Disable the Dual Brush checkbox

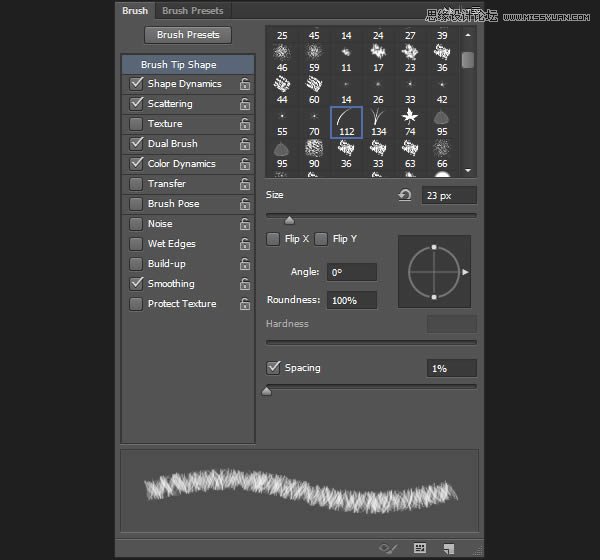tap(136, 144)
